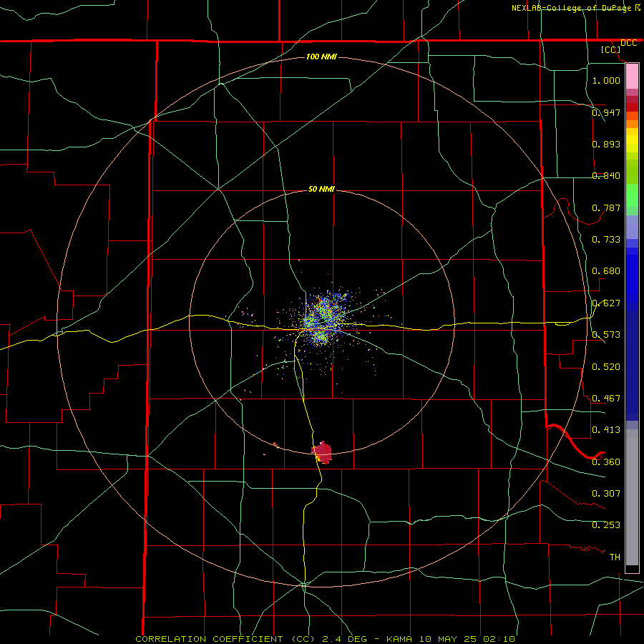This screenshot has width=644, height=644.
Task: Select the 0.733 scale value
Action: pos(606,239)
